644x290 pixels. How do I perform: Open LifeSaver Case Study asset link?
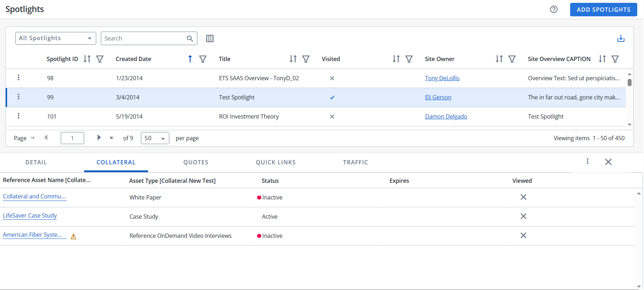coord(30,216)
